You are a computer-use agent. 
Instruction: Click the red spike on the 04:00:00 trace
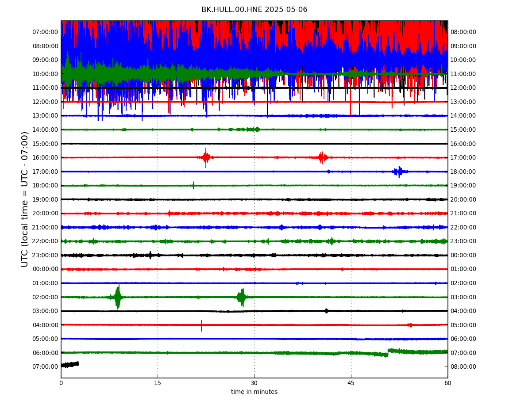click(x=201, y=325)
